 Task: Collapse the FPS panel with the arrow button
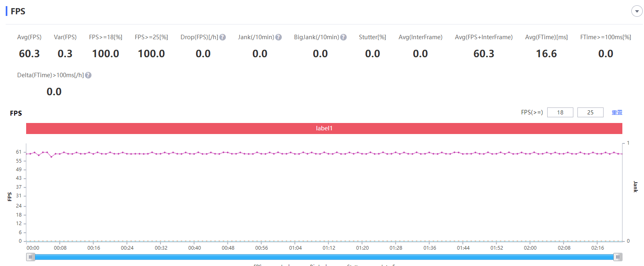click(x=637, y=11)
